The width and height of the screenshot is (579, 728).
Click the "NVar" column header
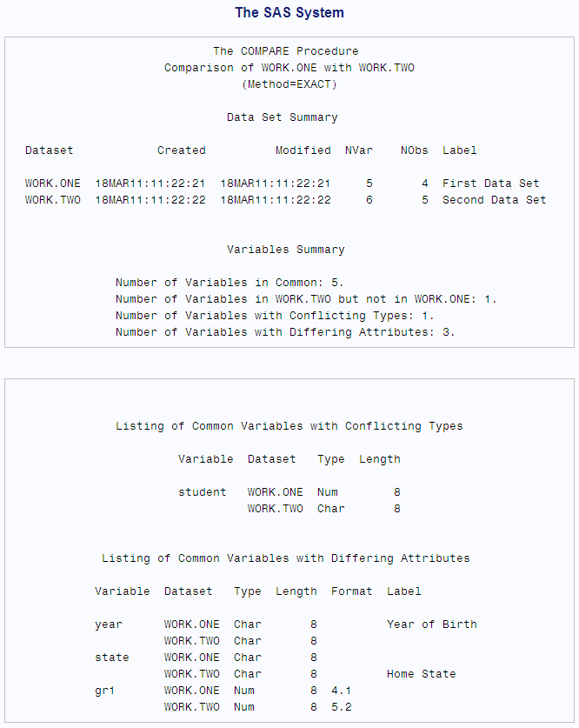(x=358, y=150)
